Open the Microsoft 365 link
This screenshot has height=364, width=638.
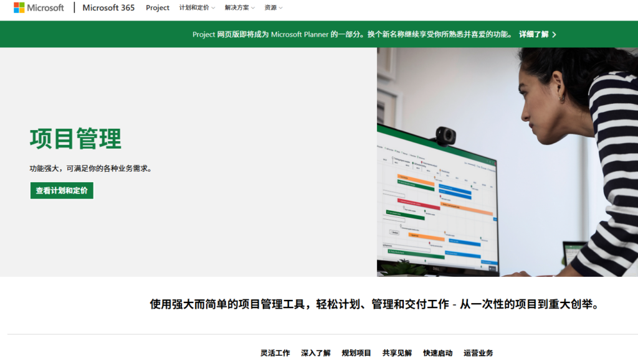[108, 7]
